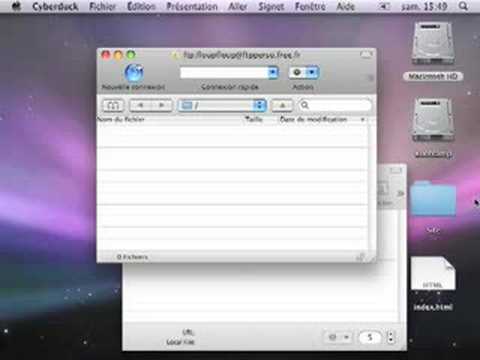Click the Spotlight search icon

pos(463,6)
